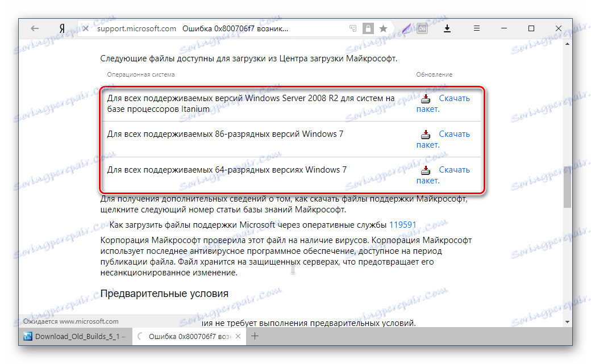Click download icon in the 64-разрядных row
Viewport: 591px width, 364px height.
pyautogui.click(x=426, y=170)
